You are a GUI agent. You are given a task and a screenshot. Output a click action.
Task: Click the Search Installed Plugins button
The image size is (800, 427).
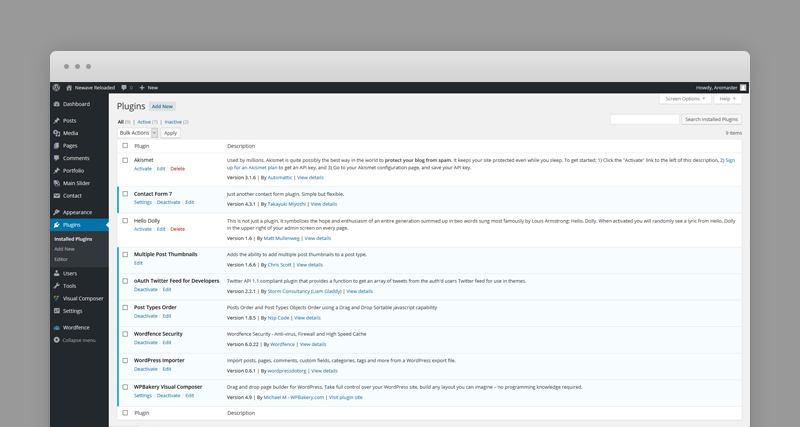coord(711,119)
